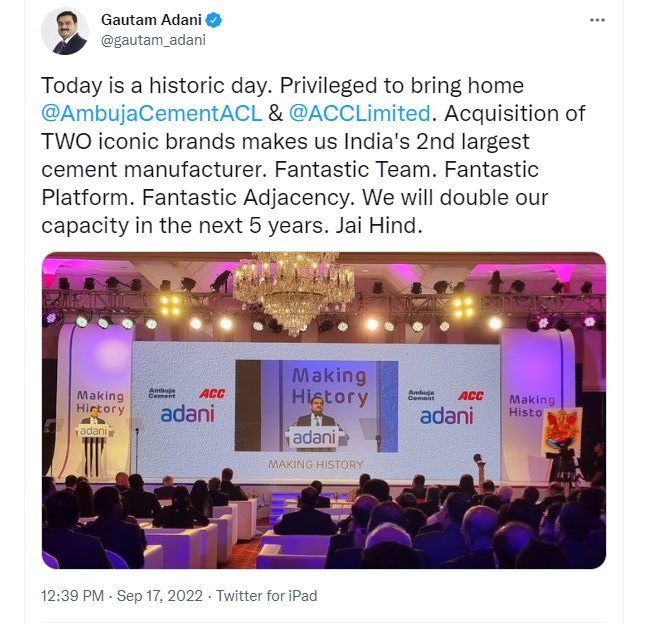Open the three-dot more options menu
Image resolution: width=672 pixels, height=625 pixels.
coord(597,20)
